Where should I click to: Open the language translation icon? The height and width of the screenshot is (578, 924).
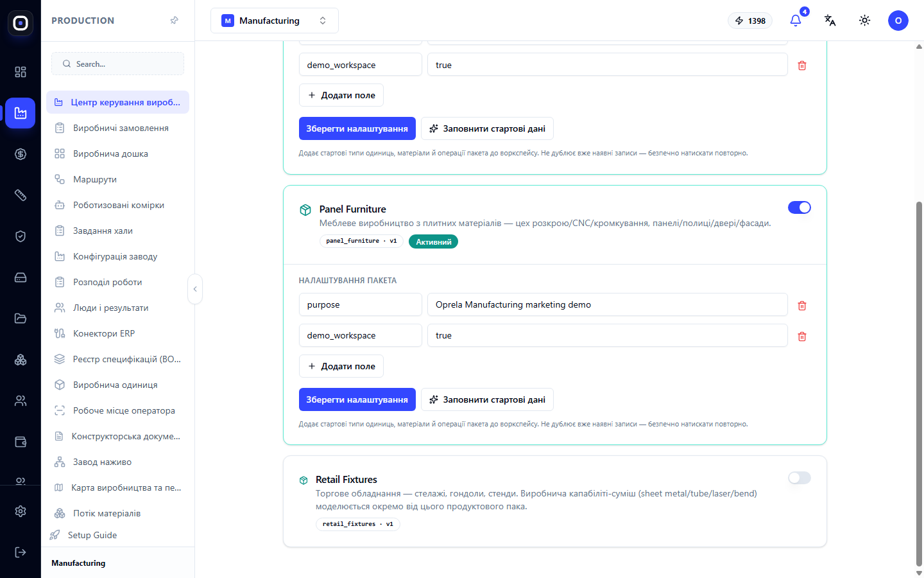[830, 21]
